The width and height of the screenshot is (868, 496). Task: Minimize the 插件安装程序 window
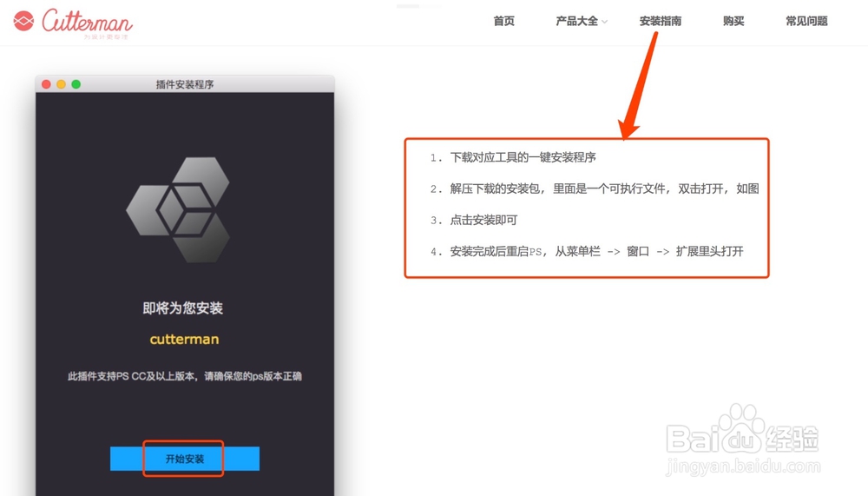(62, 84)
